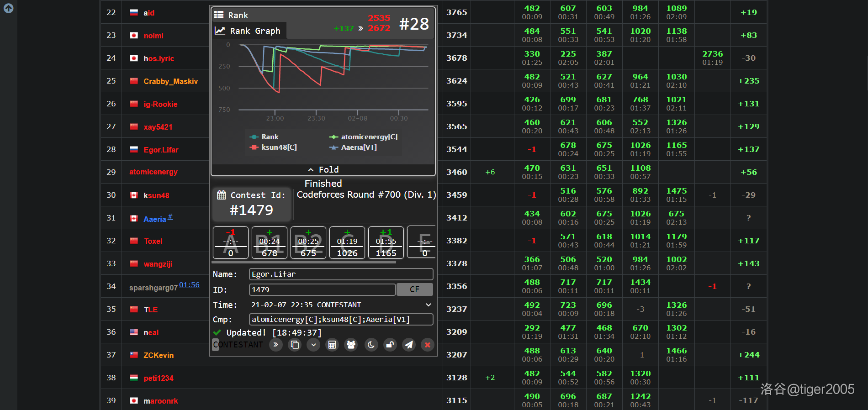
Task: Collapse the graph with Fold
Action: [x=323, y=169]
